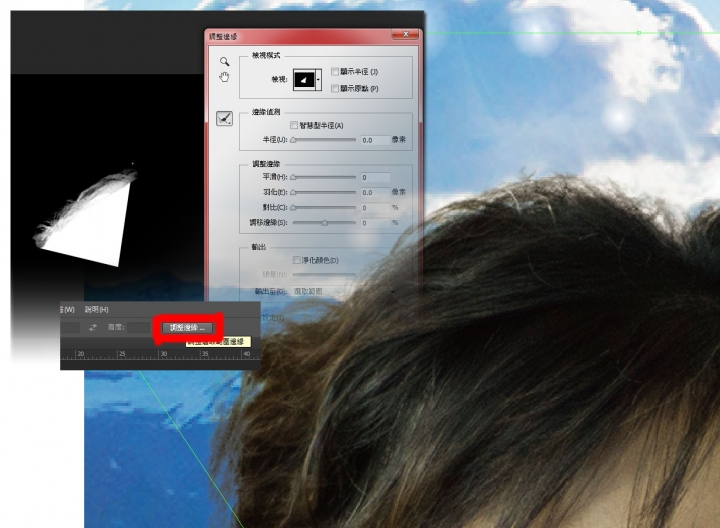Image resolution: width=720 pixels, height=528 pixels.
Task: Click the 半徑 value field showing 0.0
Action: (x=375, y=140)
